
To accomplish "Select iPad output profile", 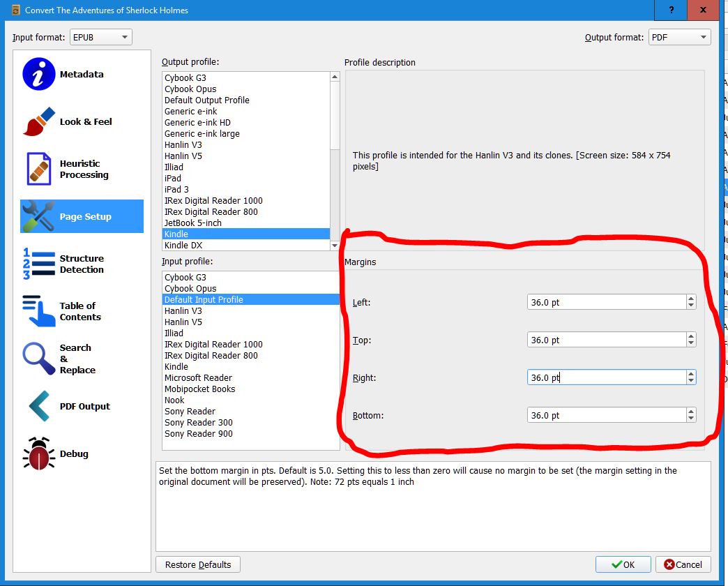I will [x=246, y=179].
